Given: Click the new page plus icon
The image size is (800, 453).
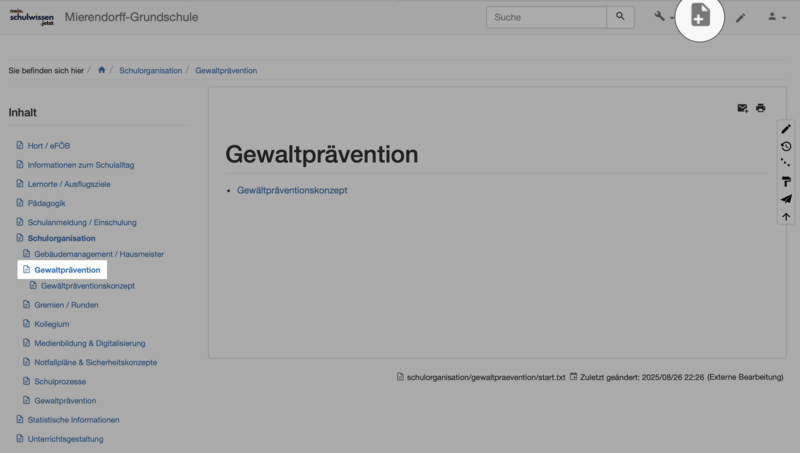Looking at the screenshot, I should pos(700,16).
